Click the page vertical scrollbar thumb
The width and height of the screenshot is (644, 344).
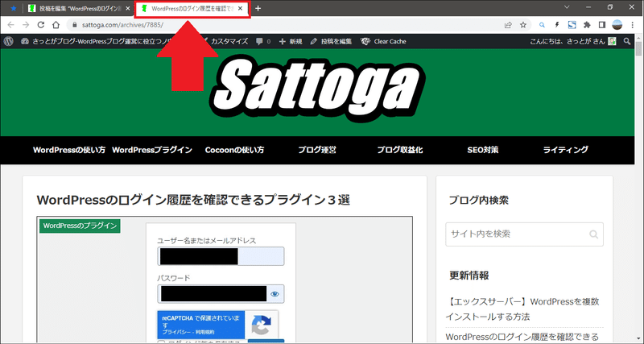pos(638,48)
